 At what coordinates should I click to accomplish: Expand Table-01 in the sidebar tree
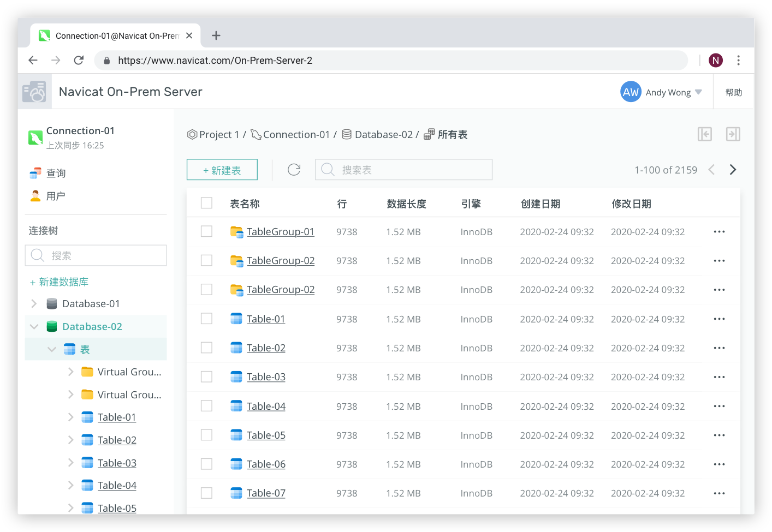pos(70,417)
